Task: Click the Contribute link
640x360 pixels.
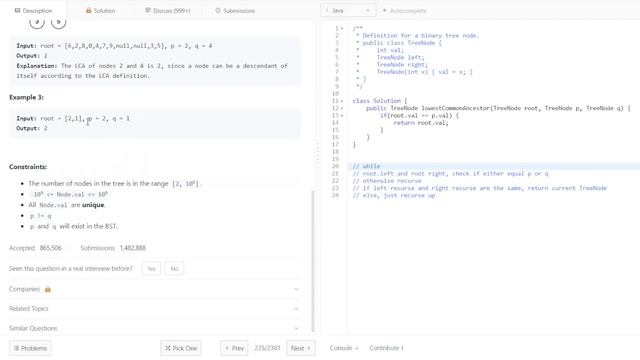Action: click(x=386, y=348)
